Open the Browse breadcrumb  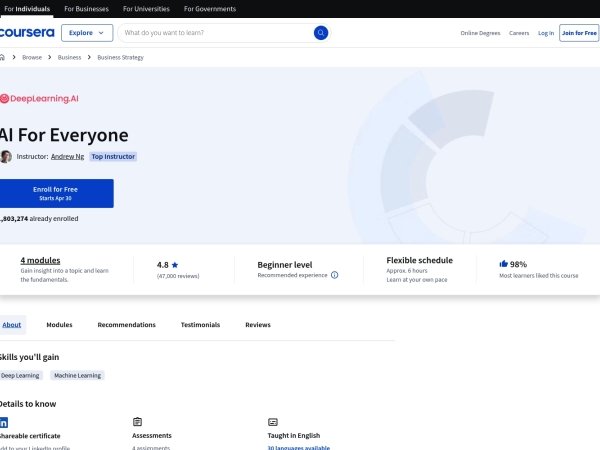(x=32, y=57)
